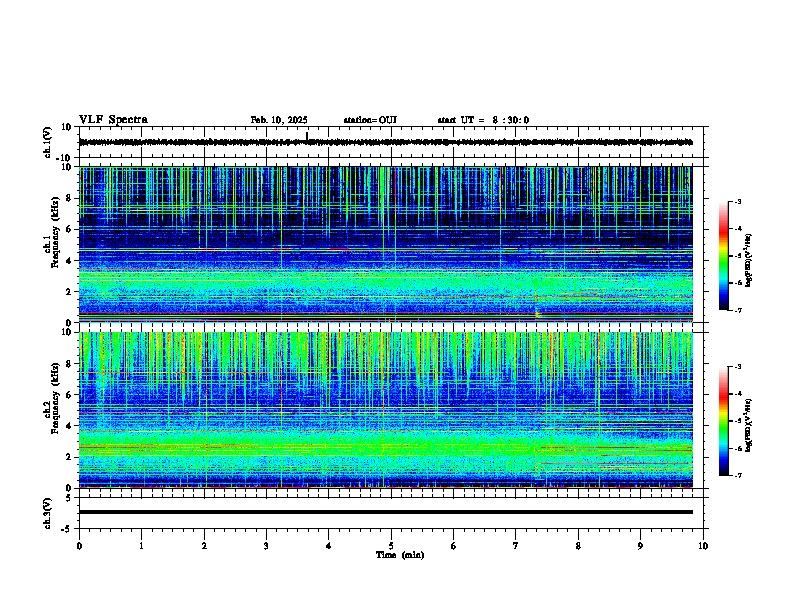Click time axis tick label "3"
Viewport: 792px width, 612px height.
coord(266,546)
